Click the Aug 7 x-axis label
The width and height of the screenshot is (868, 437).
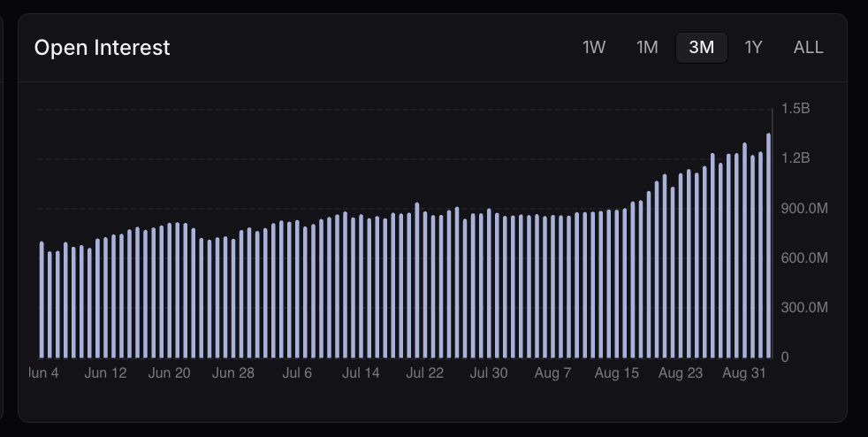[552, 373]
